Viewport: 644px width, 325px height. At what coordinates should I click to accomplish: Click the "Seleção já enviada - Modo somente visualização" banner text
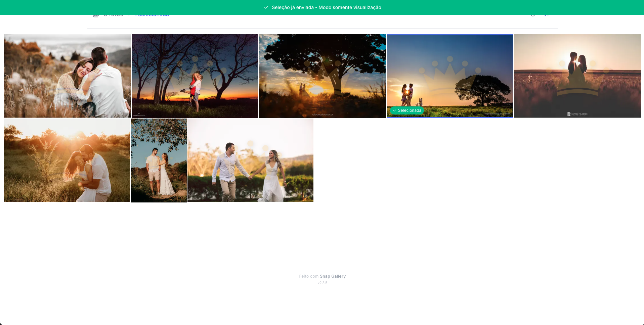click(x=326, y=7)
